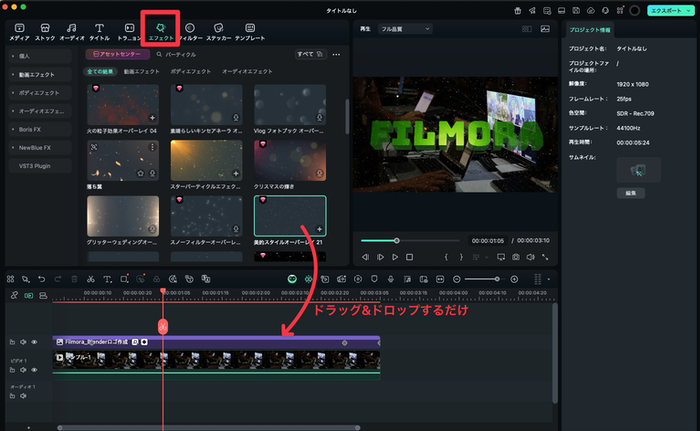The width and height of the screenshot is (700, 431).
Task: Select the タイトル (Titles) tool icon
Action: tap(100, 30)
